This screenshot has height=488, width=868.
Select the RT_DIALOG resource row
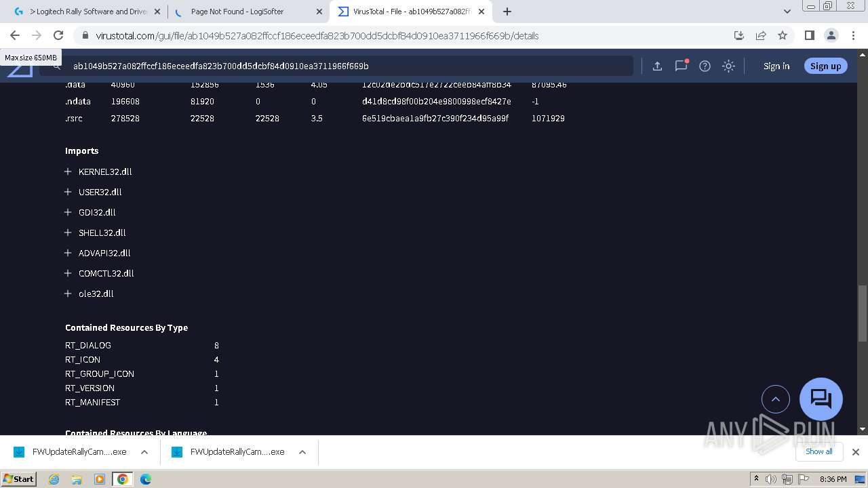[142, 345]
